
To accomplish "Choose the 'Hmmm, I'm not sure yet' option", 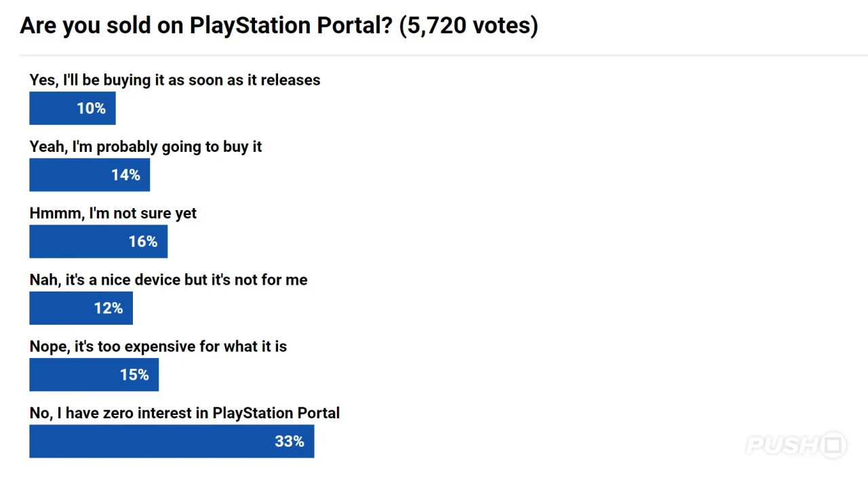I will 113,213.
